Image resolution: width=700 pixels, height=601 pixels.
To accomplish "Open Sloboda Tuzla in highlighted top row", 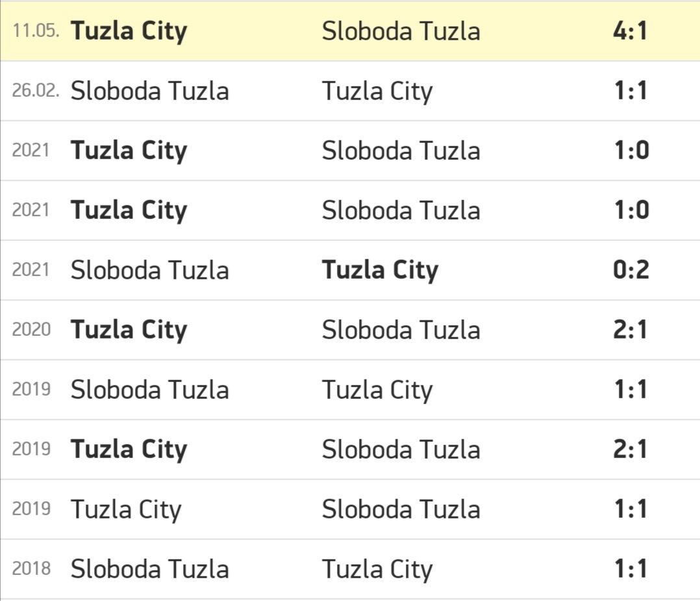I will pyautogui.click(x=401, y=31).
